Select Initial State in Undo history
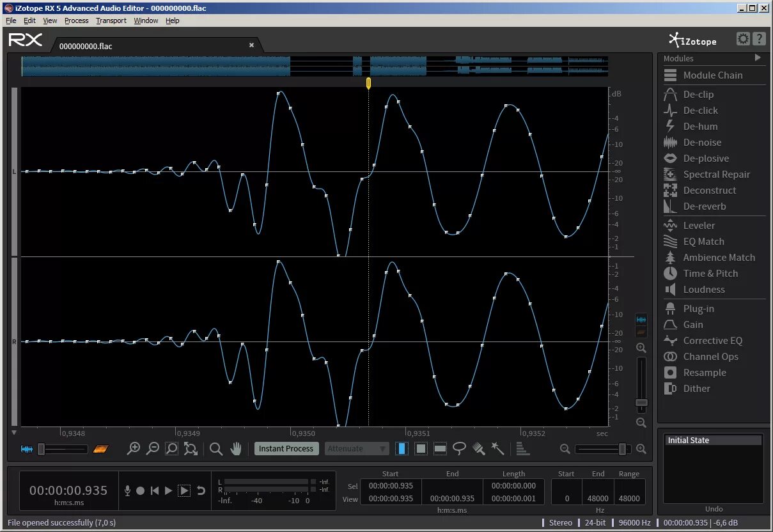This screenshot has width=773, height=532. [x=714, y=441]
